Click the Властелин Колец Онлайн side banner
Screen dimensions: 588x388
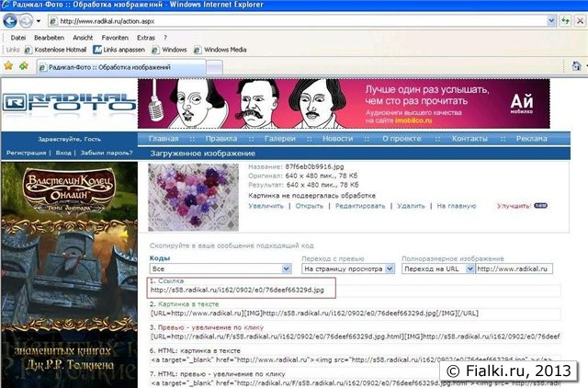click(70, 275)
